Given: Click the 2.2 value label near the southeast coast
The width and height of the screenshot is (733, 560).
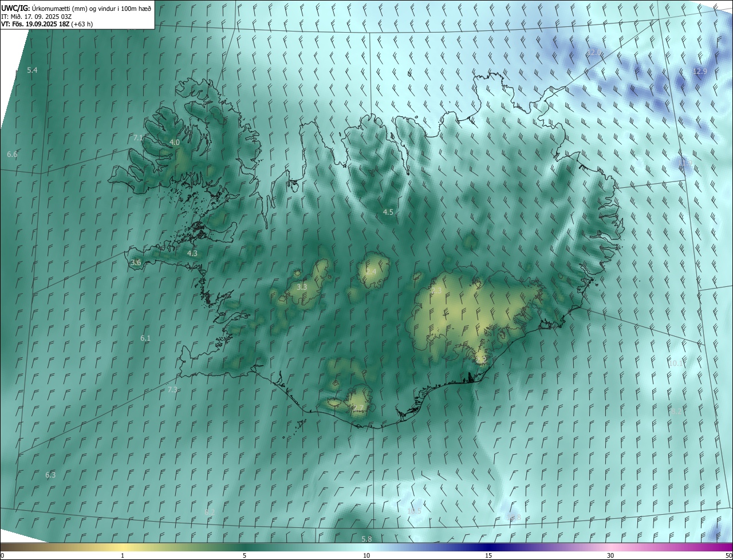Looking at the screenshot, I should tap(481, 359).
